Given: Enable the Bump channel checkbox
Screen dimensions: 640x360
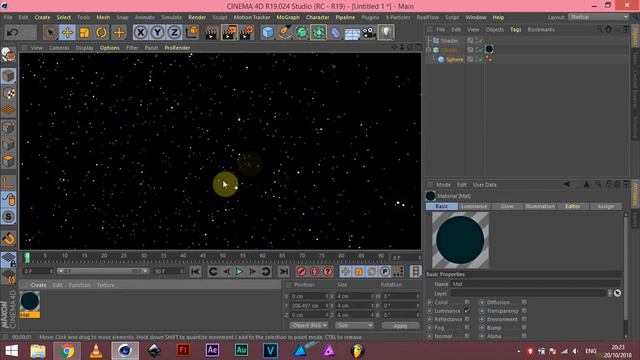Looking at the screenshot, I should [524, 327].
